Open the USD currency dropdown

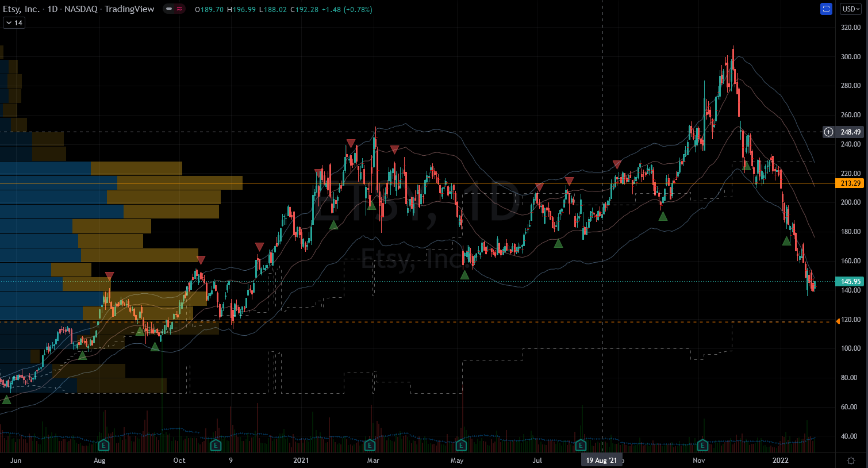tap(851, 9)
